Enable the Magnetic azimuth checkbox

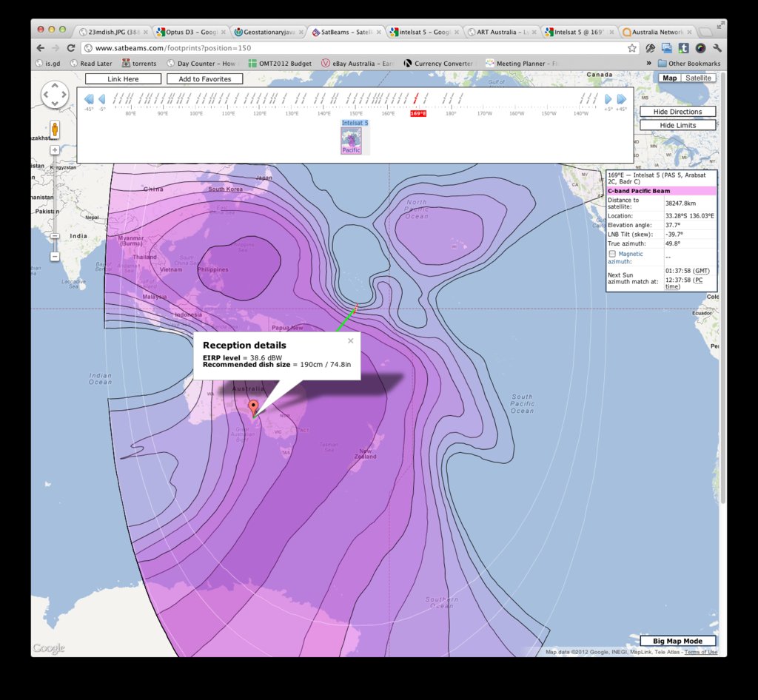612,254
